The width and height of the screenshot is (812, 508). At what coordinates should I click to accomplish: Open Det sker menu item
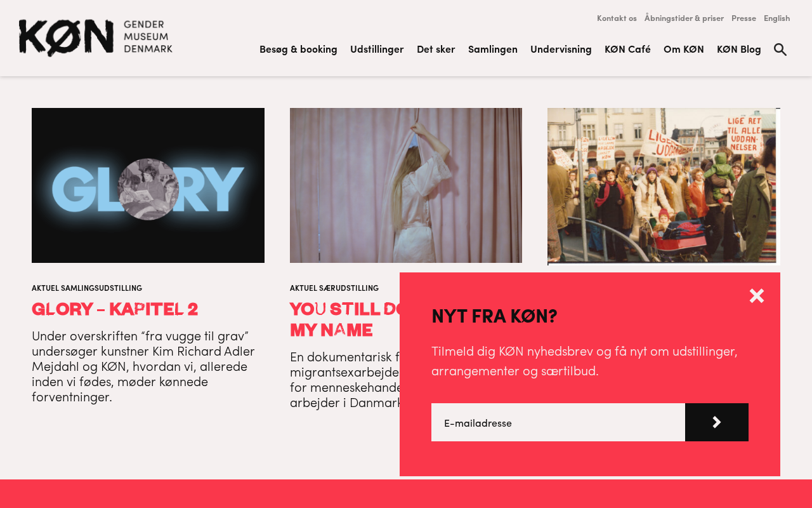(436, 49)
